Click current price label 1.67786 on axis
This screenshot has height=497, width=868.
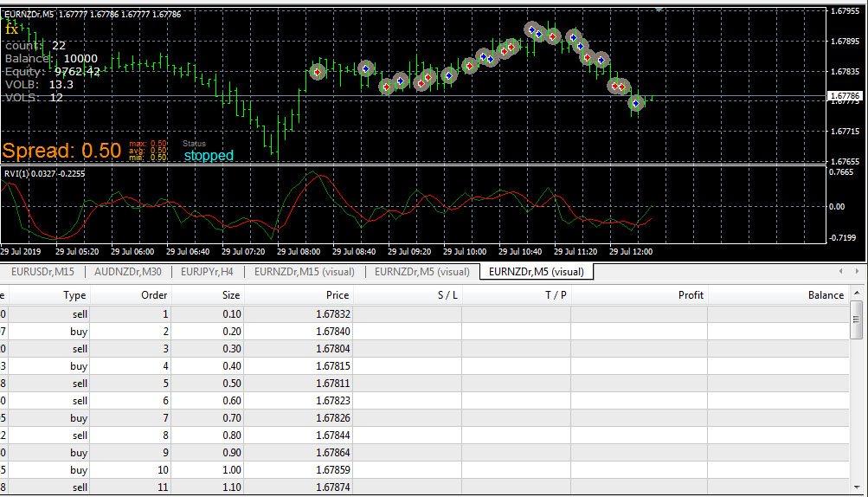[845, 96]
